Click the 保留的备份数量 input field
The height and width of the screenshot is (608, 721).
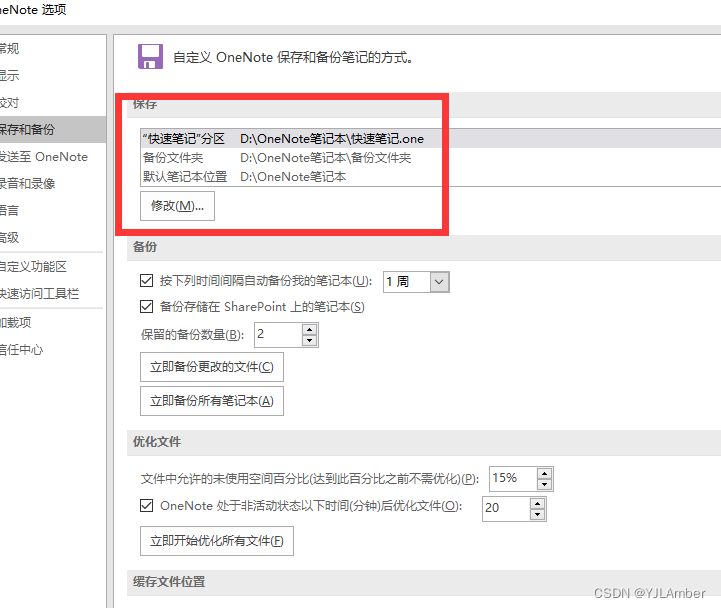coord(278,335)
